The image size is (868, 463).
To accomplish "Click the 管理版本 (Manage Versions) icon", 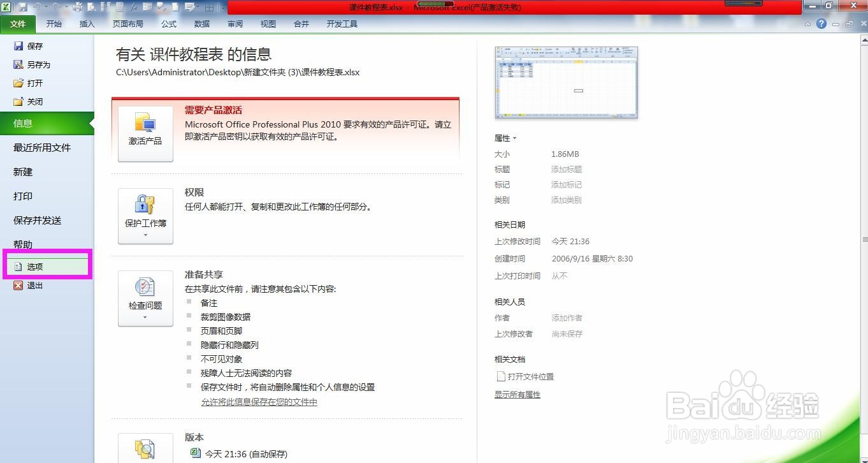I will point(145,450).
